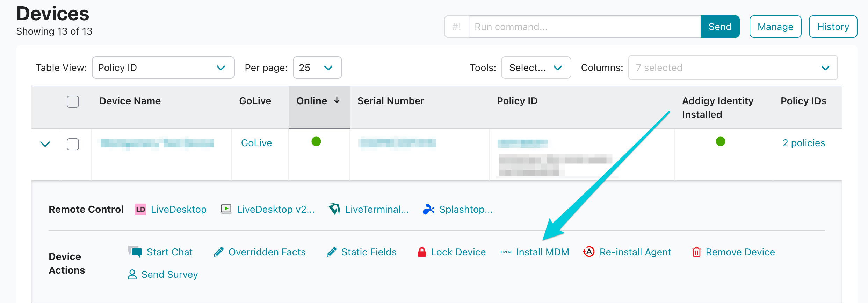Click the Re-install Agent circular A icon
868x303 pixels.
click(x=589, y=252)
